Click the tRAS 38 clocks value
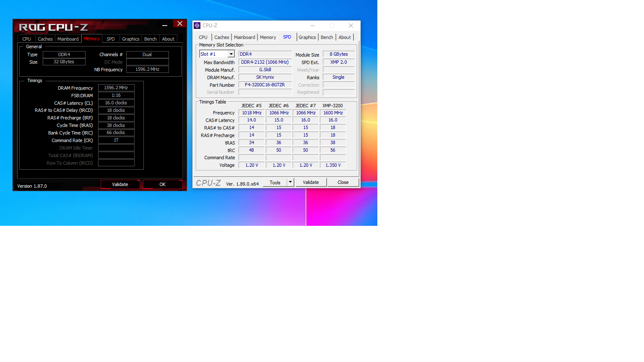 [x=116, y=125]
